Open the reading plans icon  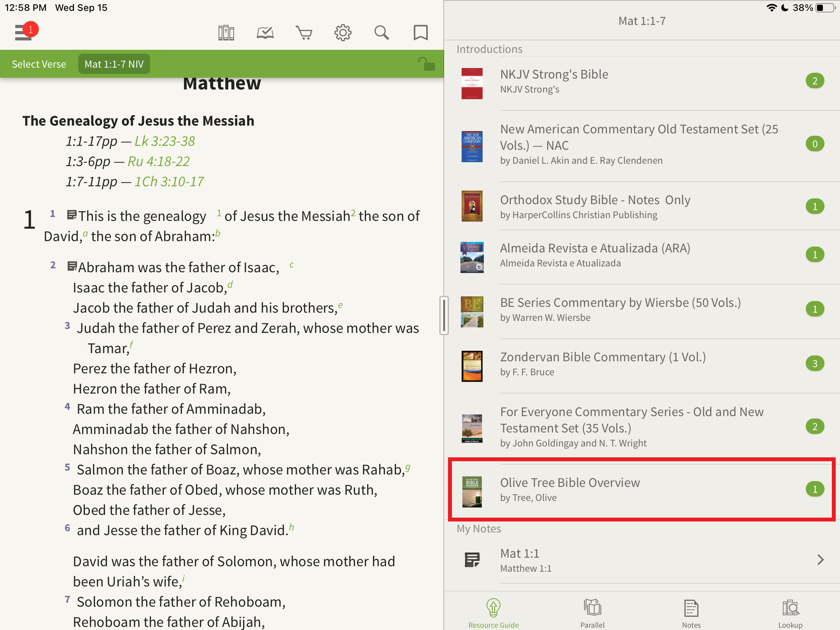265,33
